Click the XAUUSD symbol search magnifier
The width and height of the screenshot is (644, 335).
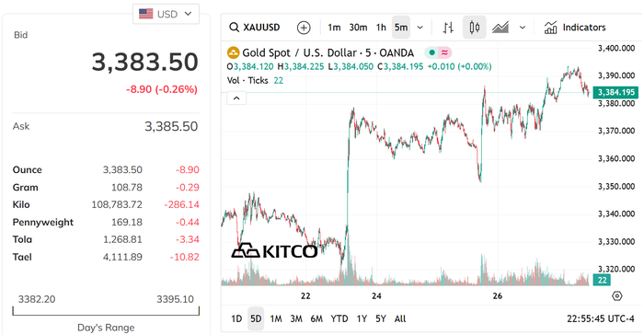[234, 28]
